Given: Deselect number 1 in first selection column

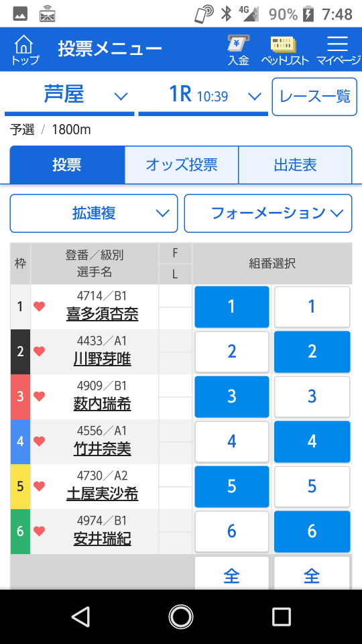Looking at the screenshot, I should click(231, 307).
